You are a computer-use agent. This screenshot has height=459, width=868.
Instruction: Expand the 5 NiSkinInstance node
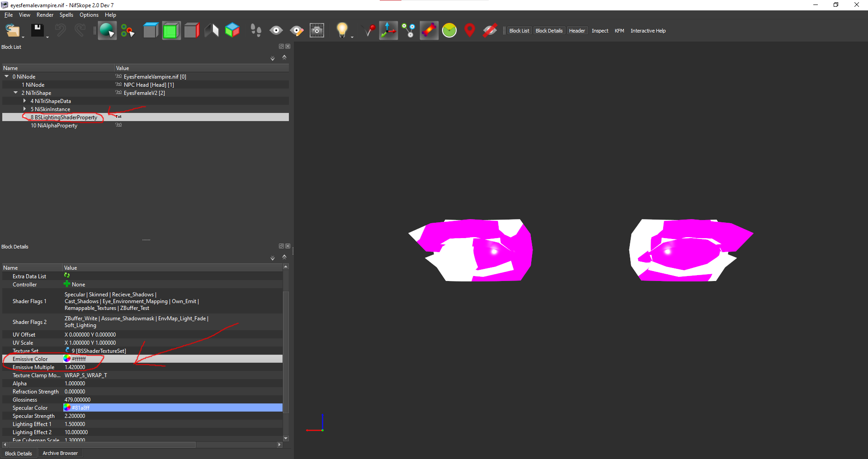coord(25,109)
